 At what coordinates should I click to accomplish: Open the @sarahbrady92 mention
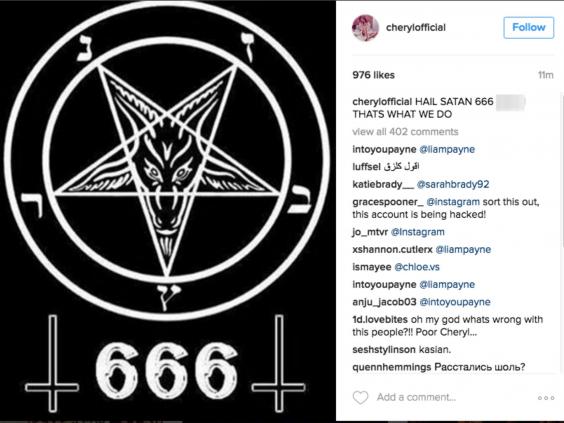[x=453, y=185]
